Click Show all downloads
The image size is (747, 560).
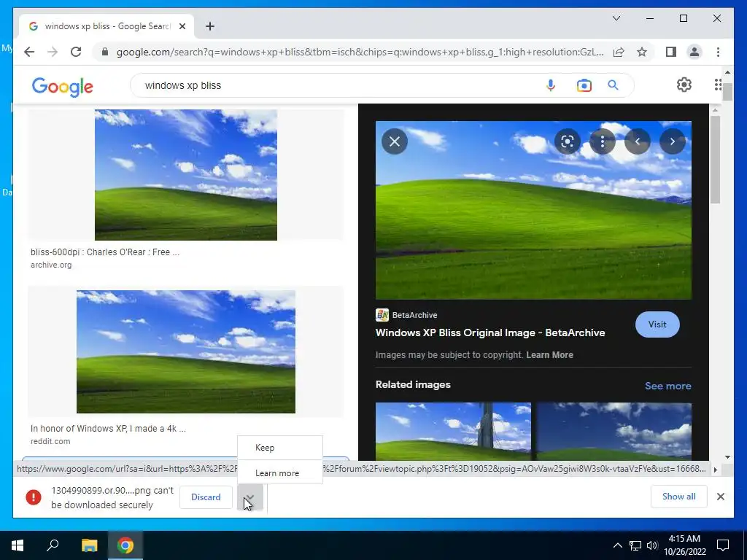678,497
